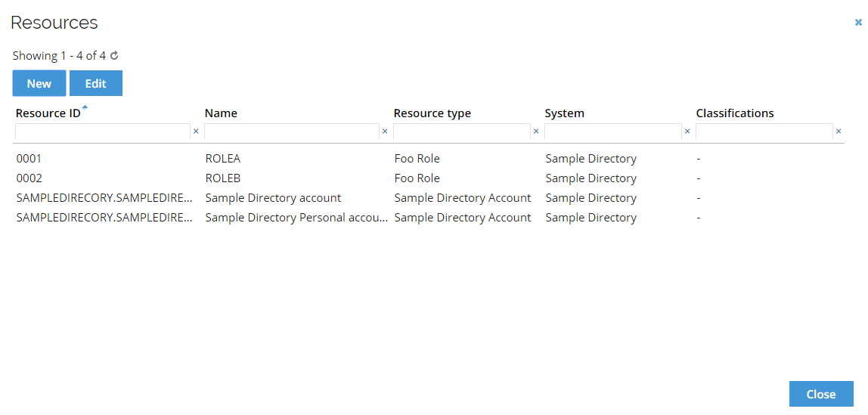This screenshot has width=868, height=415.
Task: Dismiss the Resources dialog with the top-right x
Action: pos(859,23)
